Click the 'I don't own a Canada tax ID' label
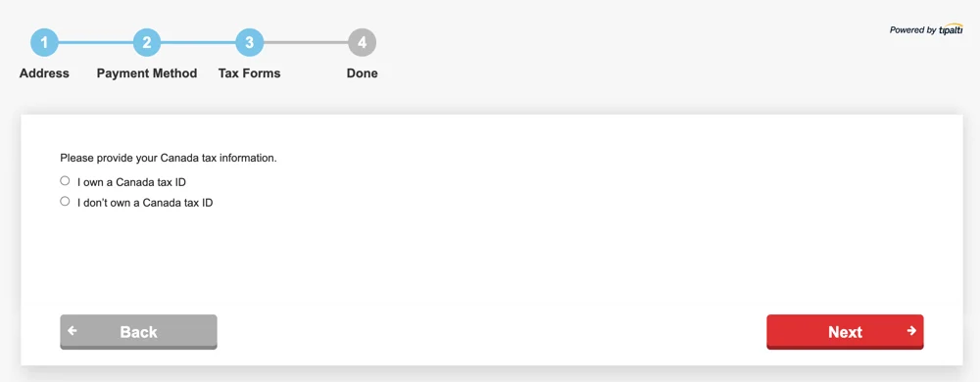This screenshot has width=980, height=382. (145, 203)
